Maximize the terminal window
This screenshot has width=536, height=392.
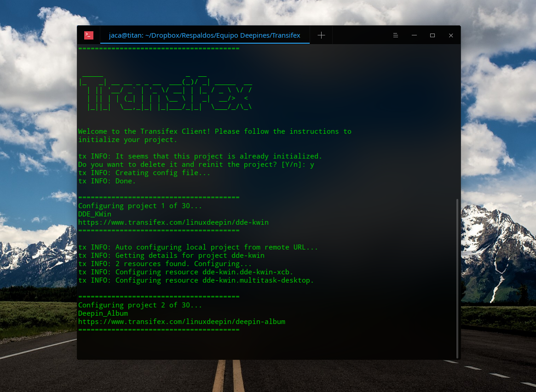[432, 35]
